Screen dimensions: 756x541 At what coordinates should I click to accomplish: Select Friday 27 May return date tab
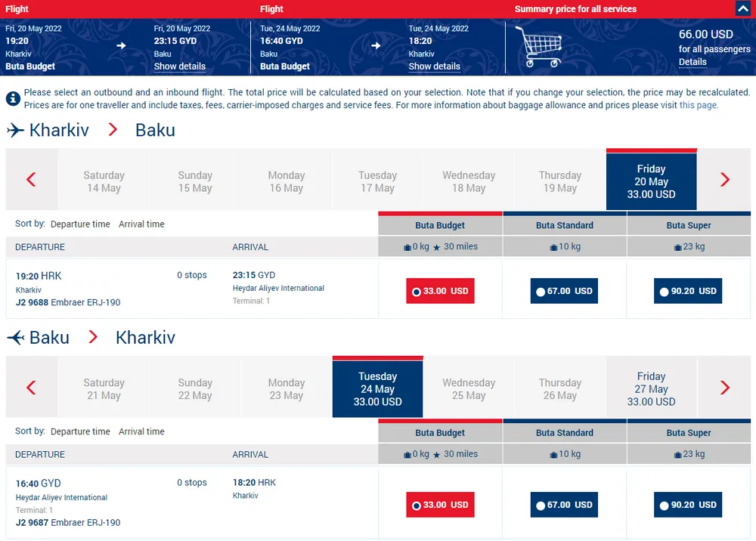651,388
